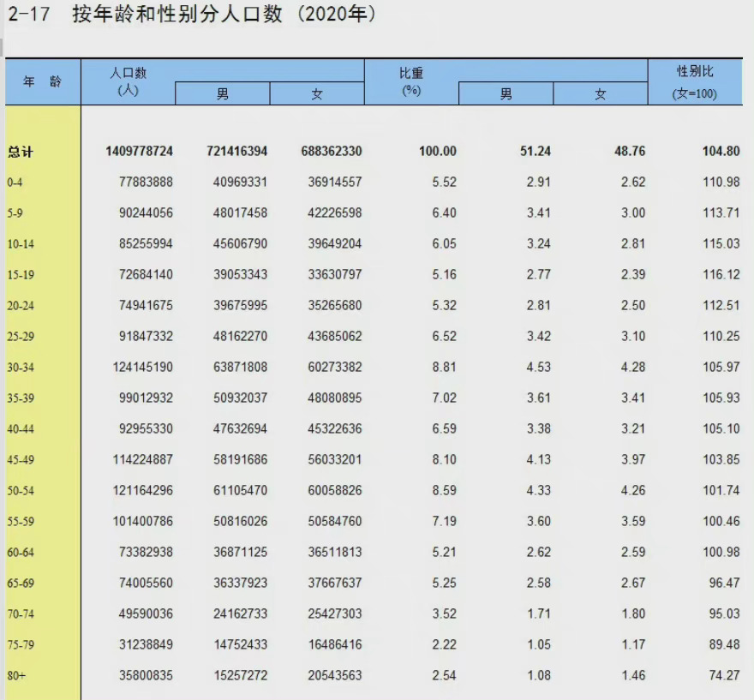Click the '55-59' age row label

21,521
